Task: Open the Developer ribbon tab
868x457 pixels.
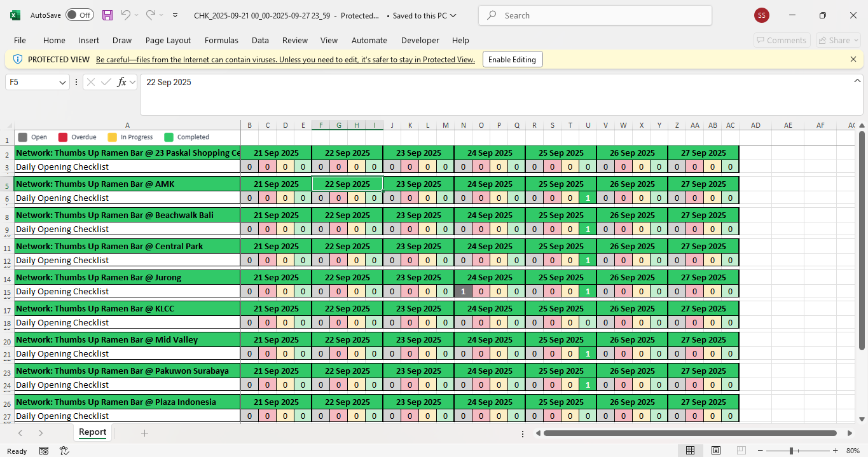Action: pos(420,40)
